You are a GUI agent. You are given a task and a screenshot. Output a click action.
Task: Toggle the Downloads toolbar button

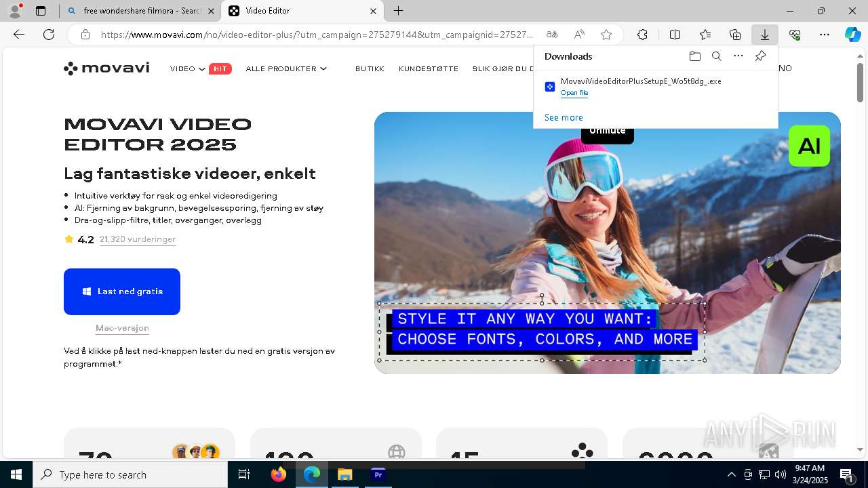tap(765, 35)
